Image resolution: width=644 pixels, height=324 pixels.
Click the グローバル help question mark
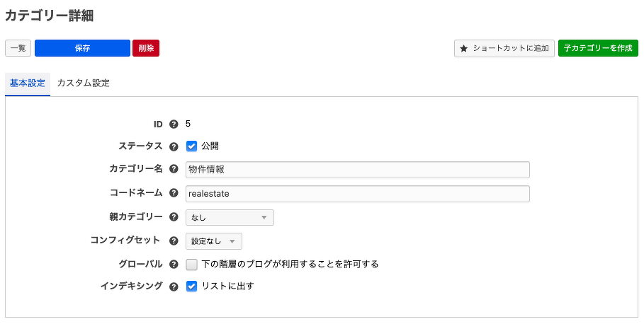click(x=174, y=265)
